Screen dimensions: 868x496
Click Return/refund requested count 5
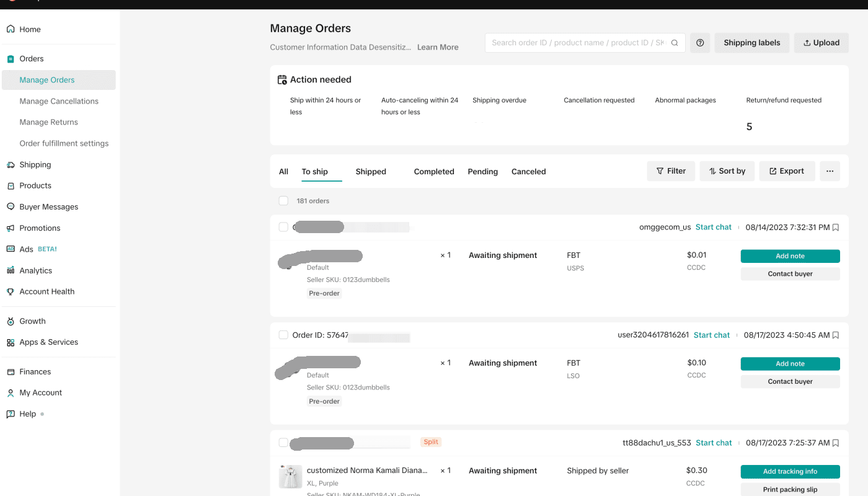point(749,127)
